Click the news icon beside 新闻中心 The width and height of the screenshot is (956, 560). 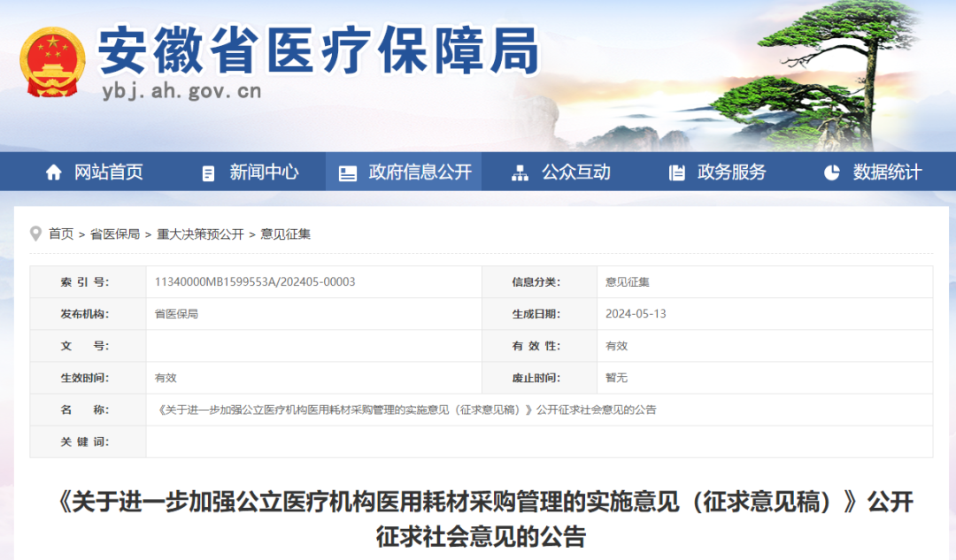208,172
